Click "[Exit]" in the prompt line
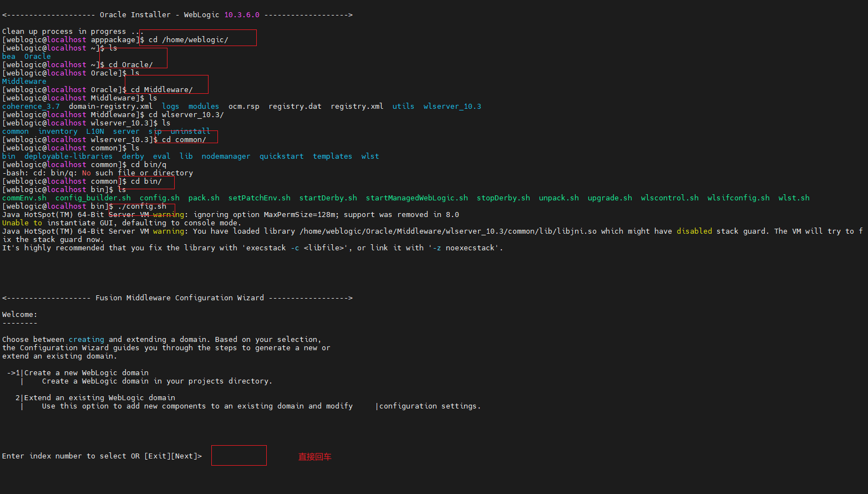 click(158, 456)
